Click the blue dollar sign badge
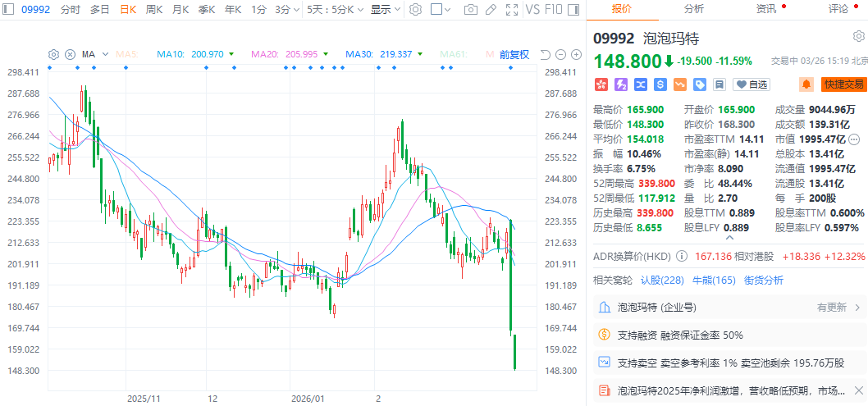The image size is (868, 406). tap(660, 84)
